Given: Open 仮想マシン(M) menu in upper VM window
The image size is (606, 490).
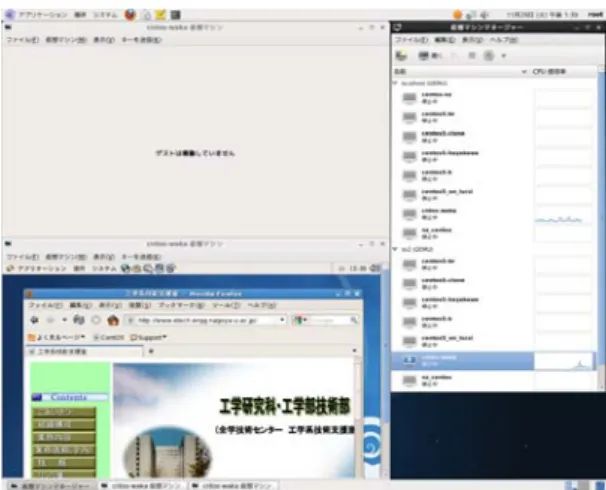Looking at the screenshot, I should [66, 40].
